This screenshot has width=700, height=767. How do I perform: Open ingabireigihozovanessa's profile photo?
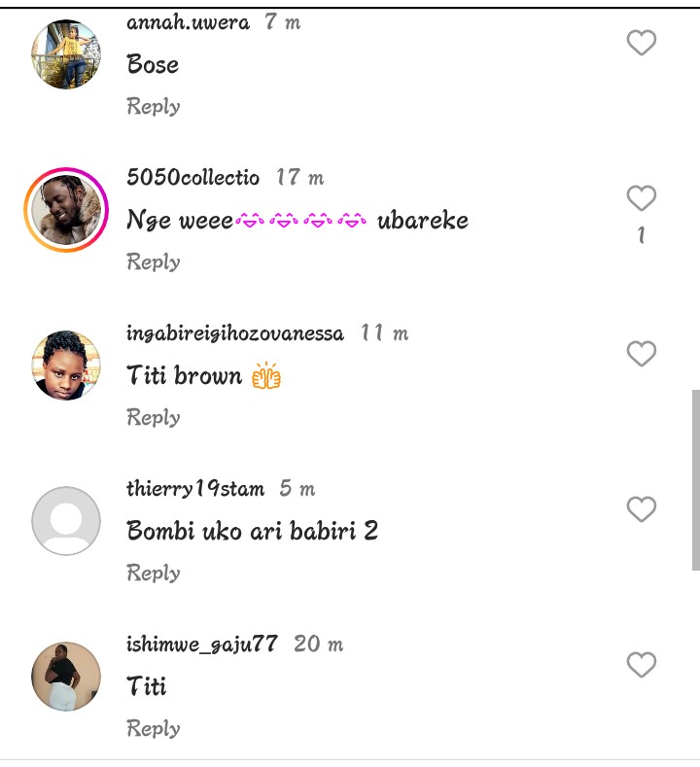[x=66, y=366]
